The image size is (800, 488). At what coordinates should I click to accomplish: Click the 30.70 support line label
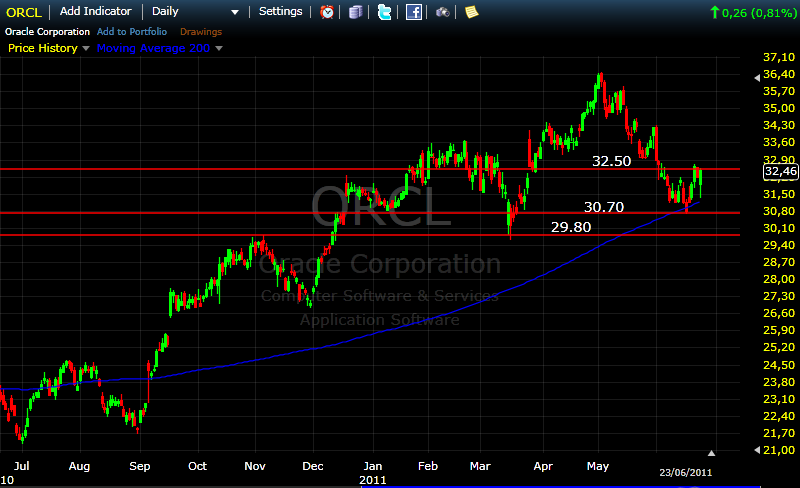(x=604, y=207)
